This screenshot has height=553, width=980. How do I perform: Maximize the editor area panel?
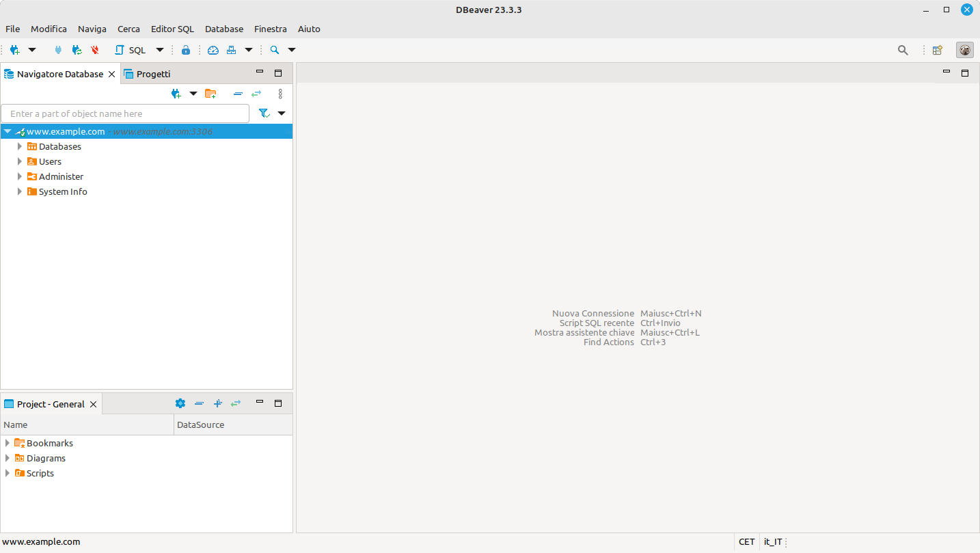965,73
